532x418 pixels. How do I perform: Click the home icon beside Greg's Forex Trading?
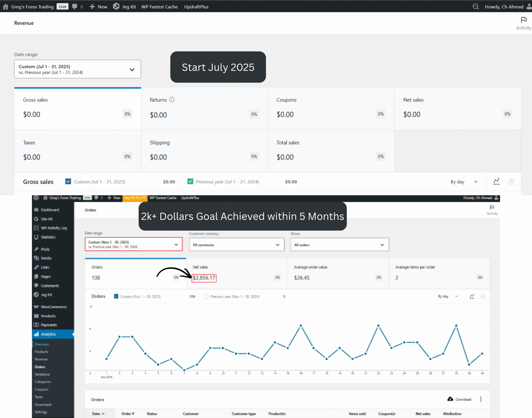(5, 7)
